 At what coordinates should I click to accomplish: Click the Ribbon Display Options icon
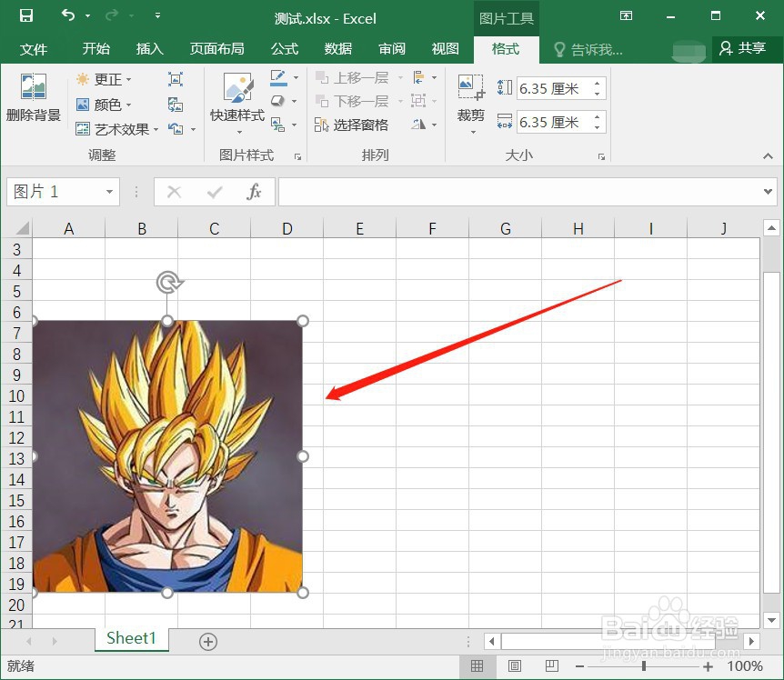coord(626,15)
